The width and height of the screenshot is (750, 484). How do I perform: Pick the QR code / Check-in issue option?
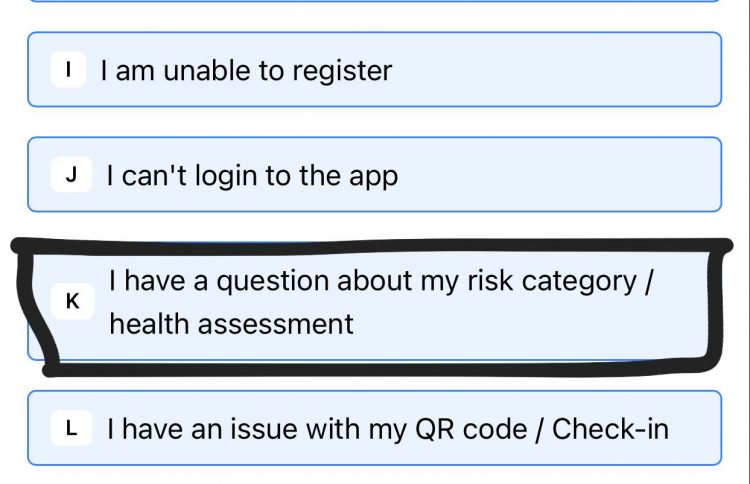(374, 428)
